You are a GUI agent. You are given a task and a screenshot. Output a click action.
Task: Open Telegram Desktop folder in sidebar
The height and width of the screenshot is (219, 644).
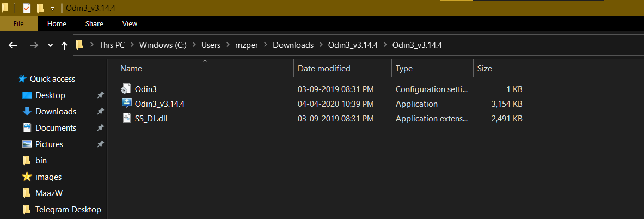[x=68, y=210]
